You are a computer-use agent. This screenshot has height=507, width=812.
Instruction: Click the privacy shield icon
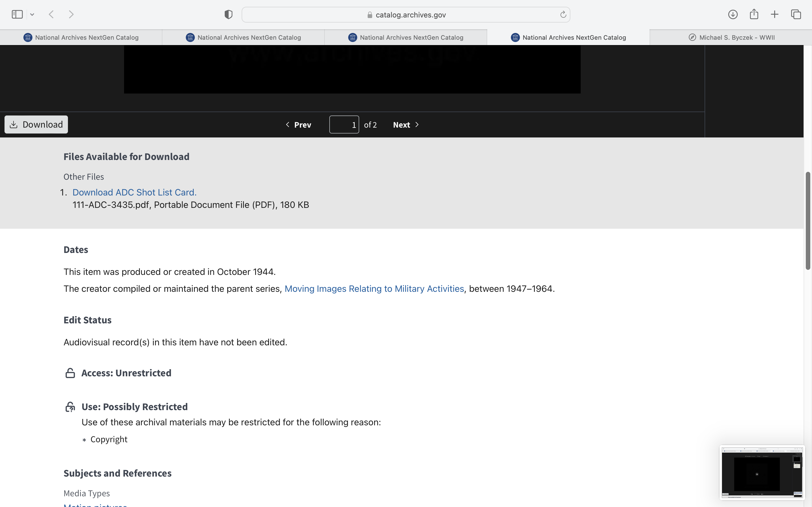(x=228, y=14)
